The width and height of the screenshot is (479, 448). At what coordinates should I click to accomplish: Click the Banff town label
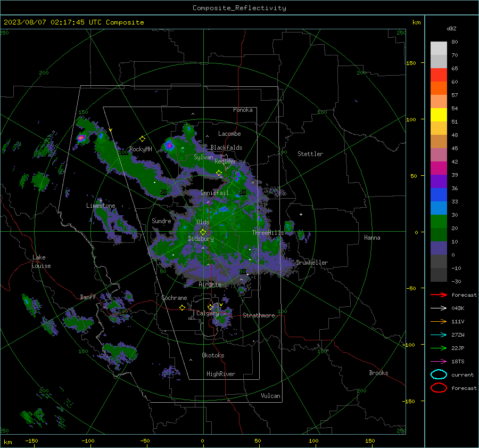point(88,297)
